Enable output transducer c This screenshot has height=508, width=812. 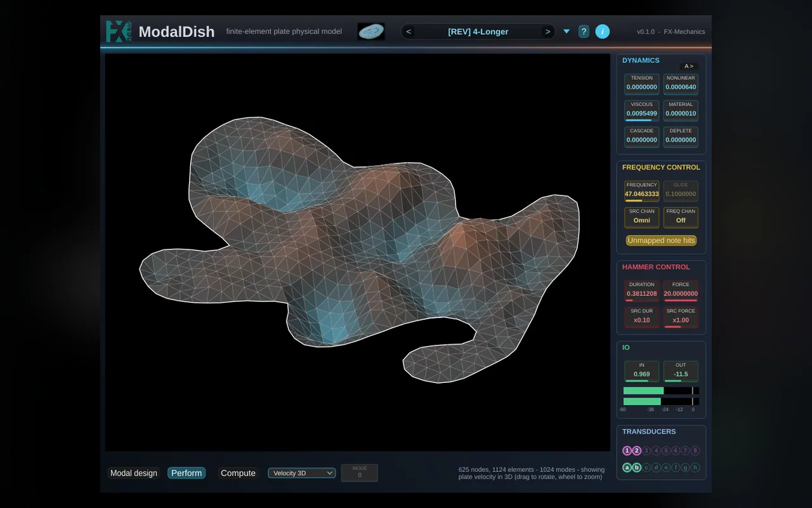[x=646, y=467]
